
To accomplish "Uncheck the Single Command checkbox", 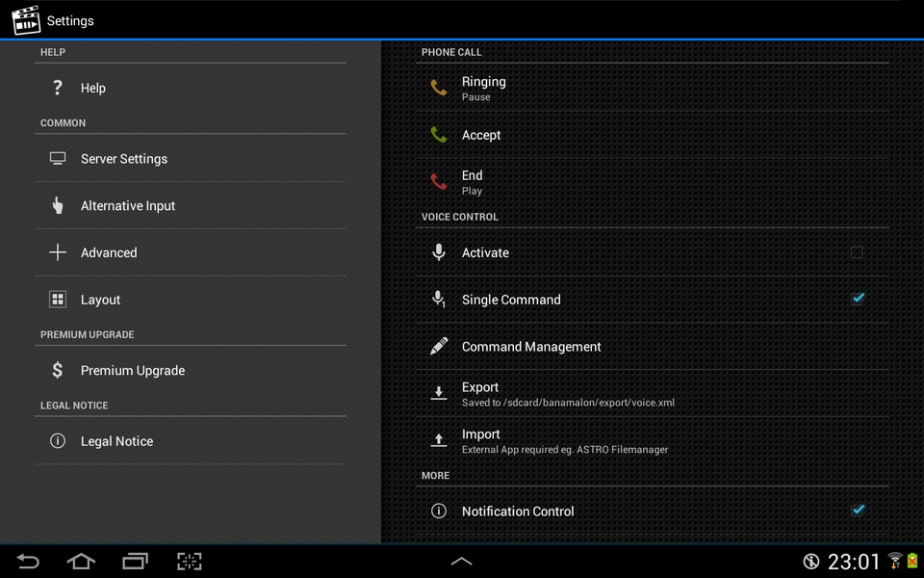I will (858, 299).
